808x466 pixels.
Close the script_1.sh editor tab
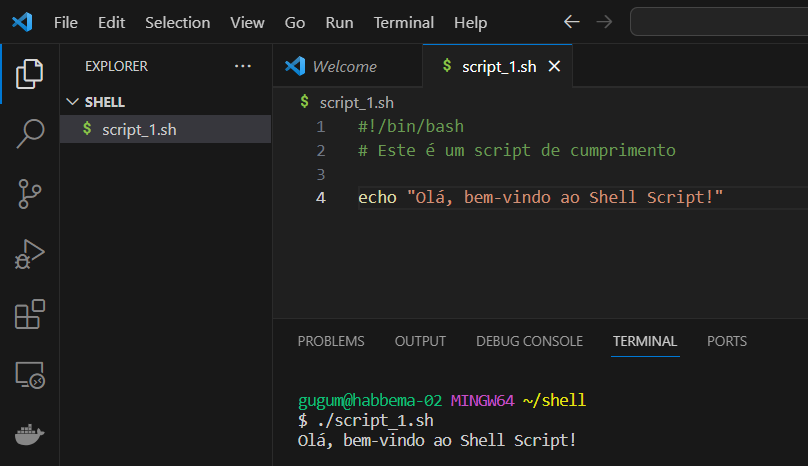click(554, 66)
